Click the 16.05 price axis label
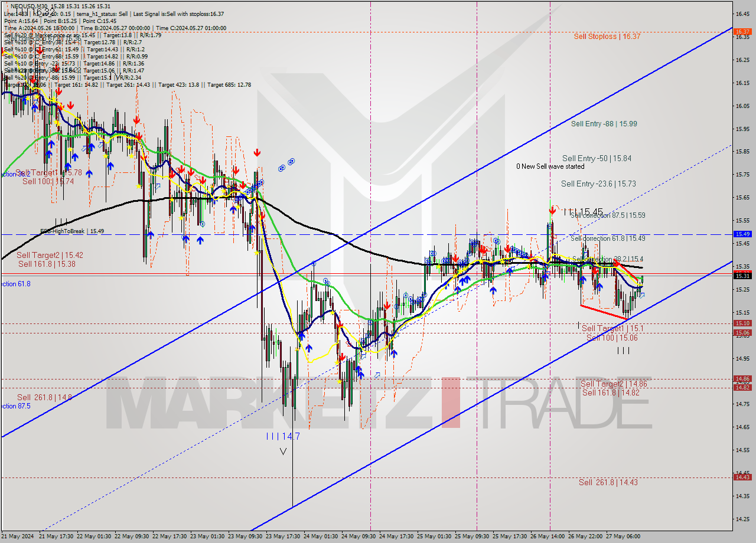Screen dimensions: 756x543 742,106
